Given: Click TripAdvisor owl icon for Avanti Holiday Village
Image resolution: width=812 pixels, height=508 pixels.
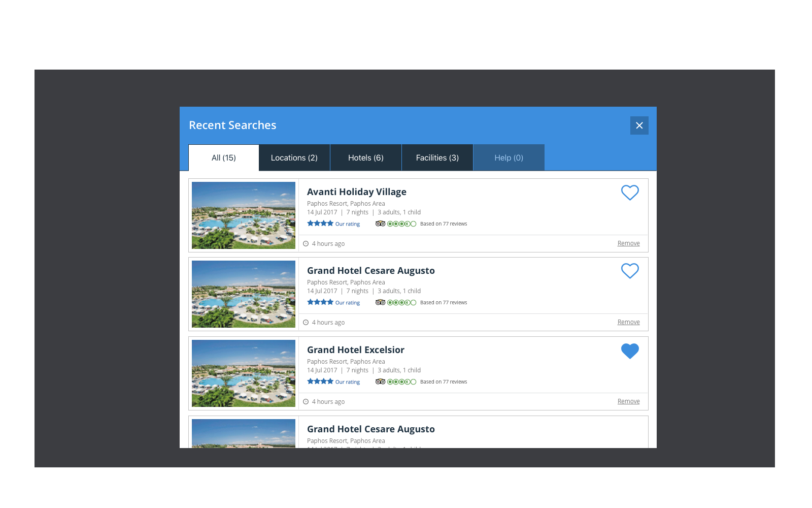Looking at the screenshot, I should (380, 224).
